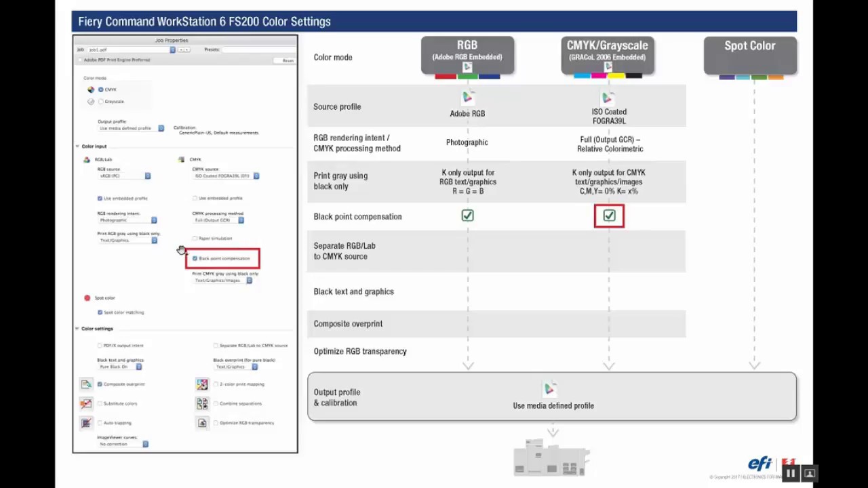Open the RGB rendering intent dropdown
Screen dimensions: 868x488
click(127, 220)
